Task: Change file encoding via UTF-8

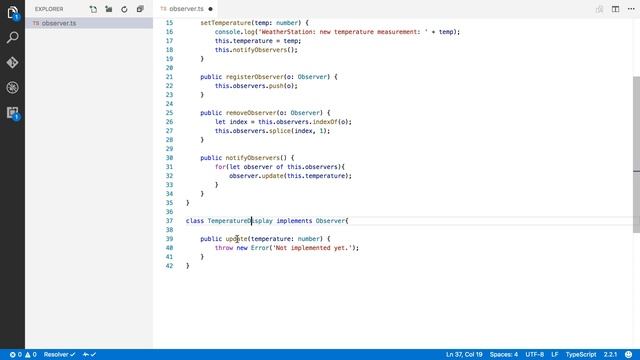Action: tap(534, 355)
